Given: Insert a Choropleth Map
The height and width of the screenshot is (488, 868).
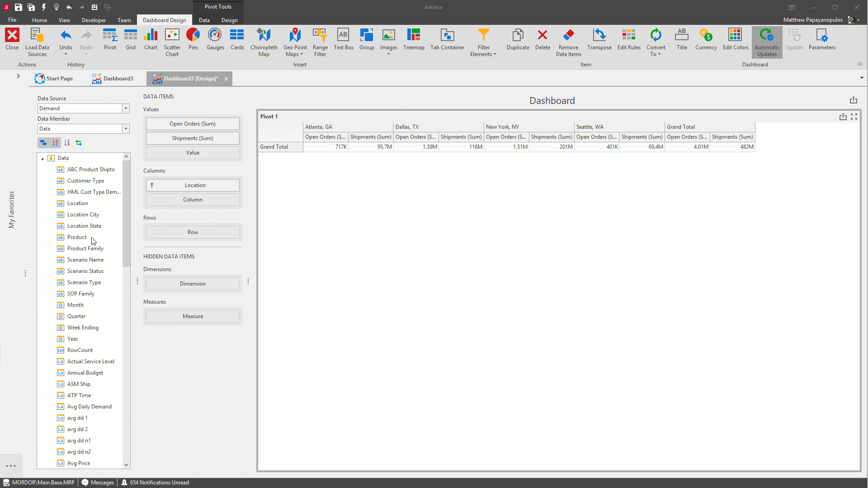Looking at the screenshot, I should coord(264,42).
